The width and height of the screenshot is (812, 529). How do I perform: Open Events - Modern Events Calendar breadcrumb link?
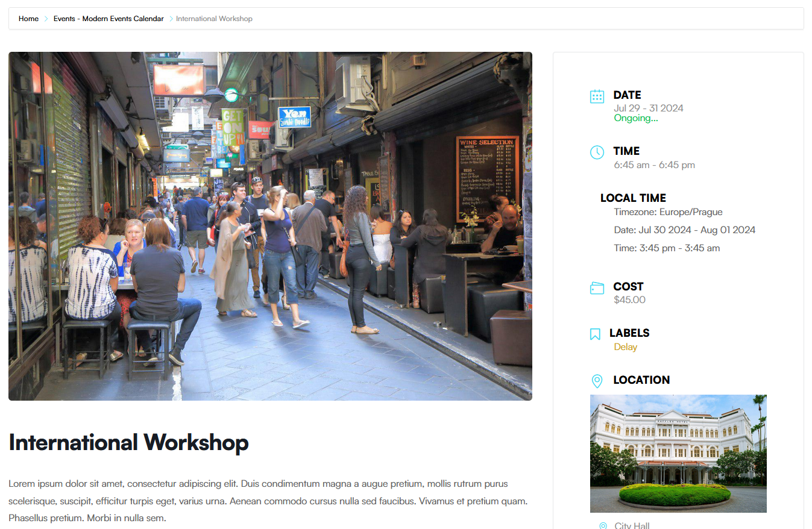[109, 19]
